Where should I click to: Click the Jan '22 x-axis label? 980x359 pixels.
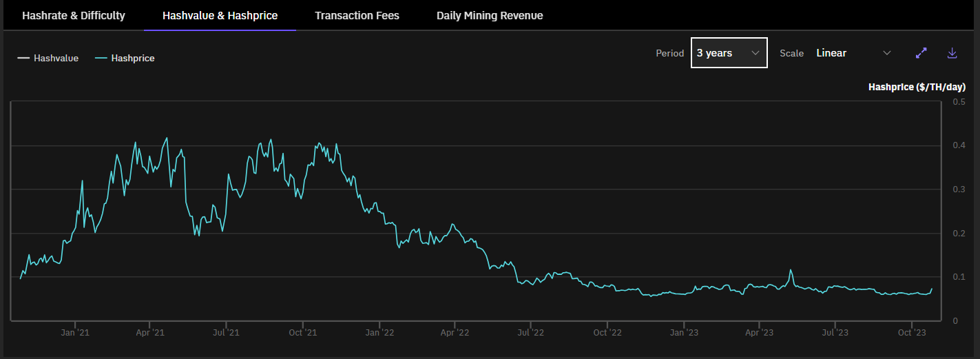click(379, 332)
